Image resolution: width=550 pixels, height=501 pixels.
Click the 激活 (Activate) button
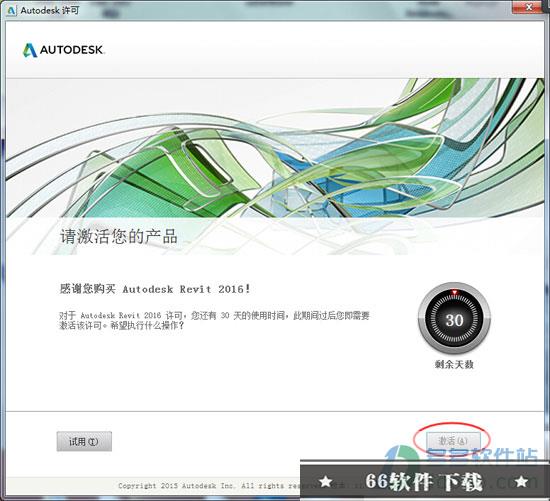pyautogui.click(x=453, y=441)
